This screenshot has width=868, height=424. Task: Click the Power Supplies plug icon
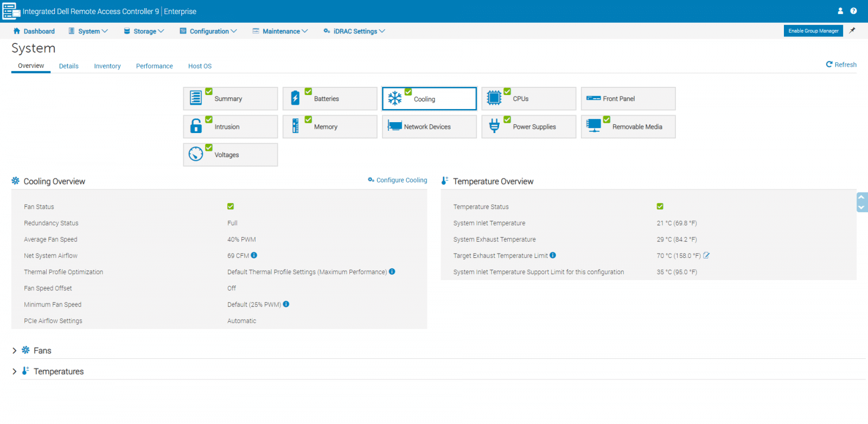click(494, 126)
